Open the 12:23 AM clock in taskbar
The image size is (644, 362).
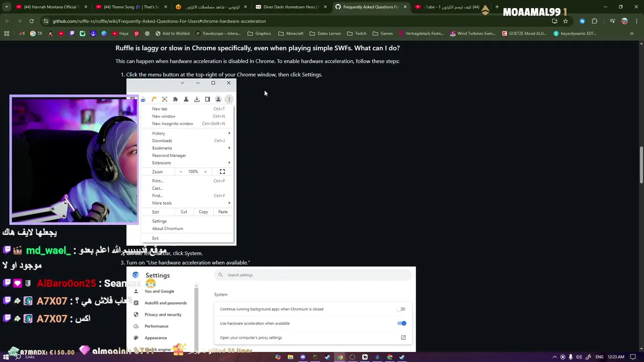pyautogui.click(x=616, y=357)
